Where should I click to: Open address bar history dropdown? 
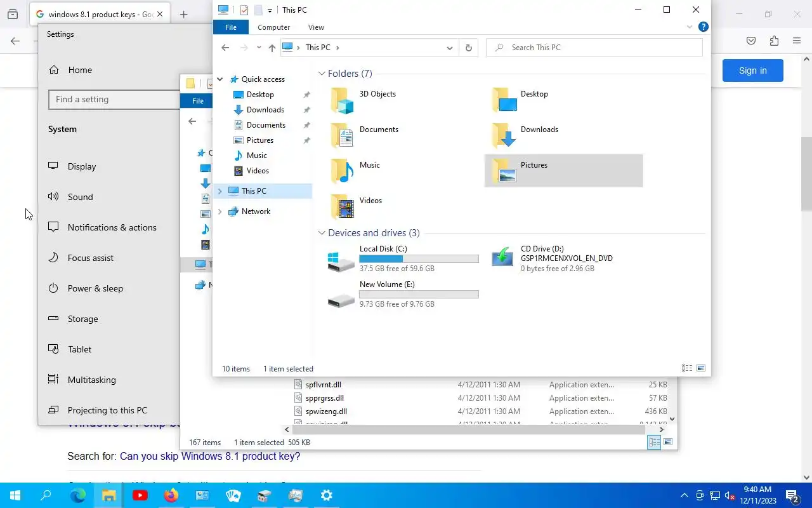[450, 48]
